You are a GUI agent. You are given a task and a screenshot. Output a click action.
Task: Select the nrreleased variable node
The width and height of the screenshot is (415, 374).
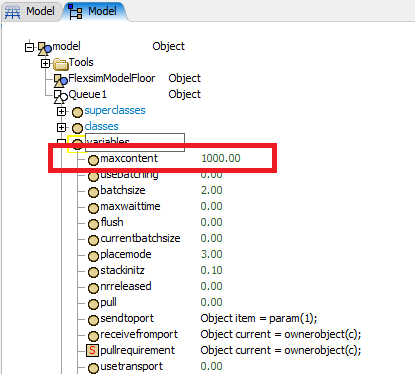pyautogui.click(x=126, y=286)
